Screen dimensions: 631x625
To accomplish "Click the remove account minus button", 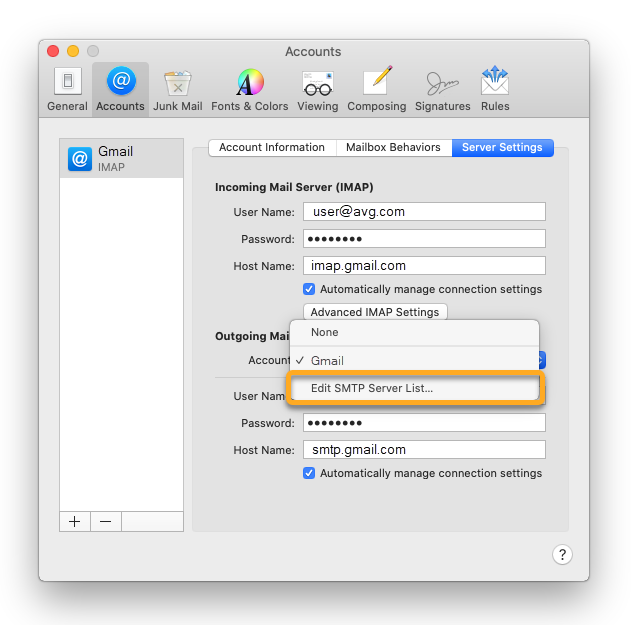I will tap(106, 522).
